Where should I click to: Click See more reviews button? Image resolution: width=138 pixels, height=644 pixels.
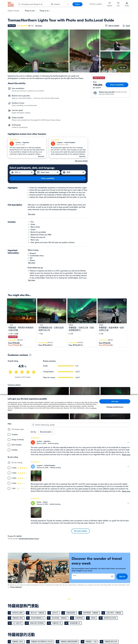click(x=80, y=531)
